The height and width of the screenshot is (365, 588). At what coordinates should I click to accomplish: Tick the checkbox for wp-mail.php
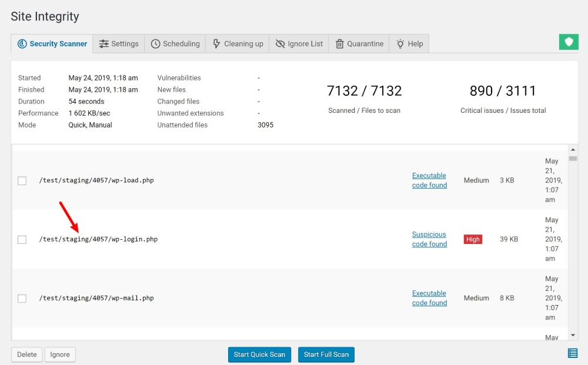click(x=22, y=299)
